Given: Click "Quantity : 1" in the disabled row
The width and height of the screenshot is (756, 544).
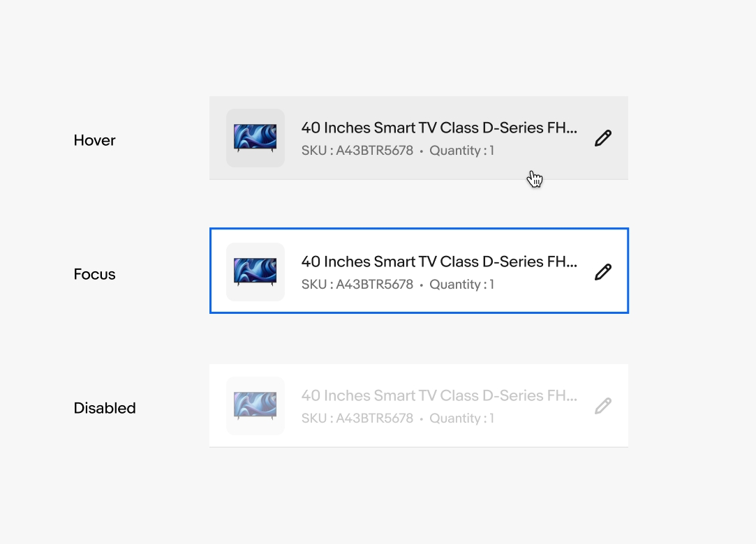Looking at the screenshot, I should pos(461,418).
